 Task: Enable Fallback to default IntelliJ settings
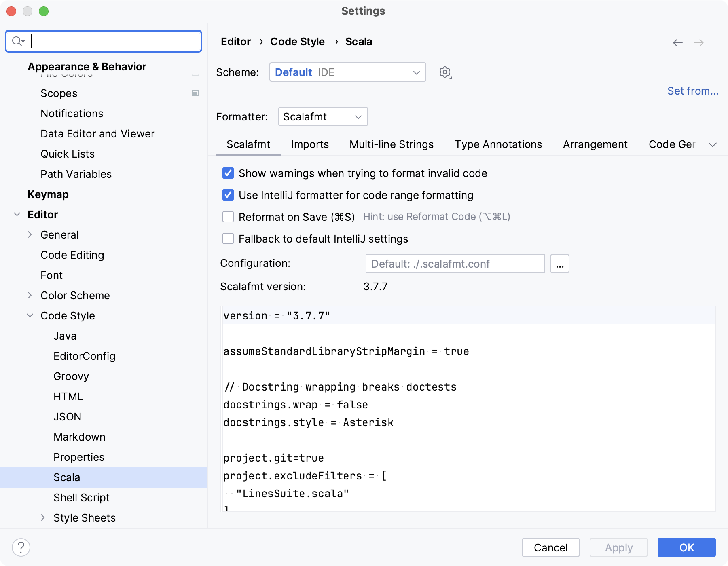[x=228, y=239]
